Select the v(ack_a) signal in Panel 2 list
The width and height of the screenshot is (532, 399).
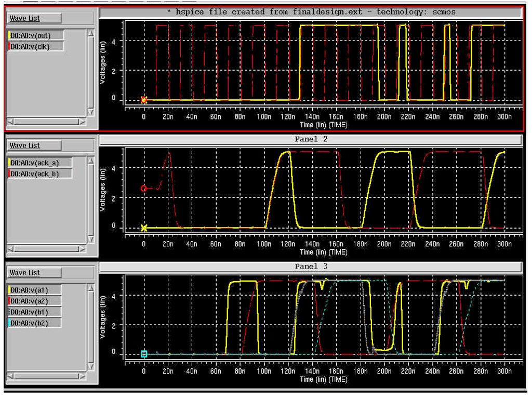[40, 163]
